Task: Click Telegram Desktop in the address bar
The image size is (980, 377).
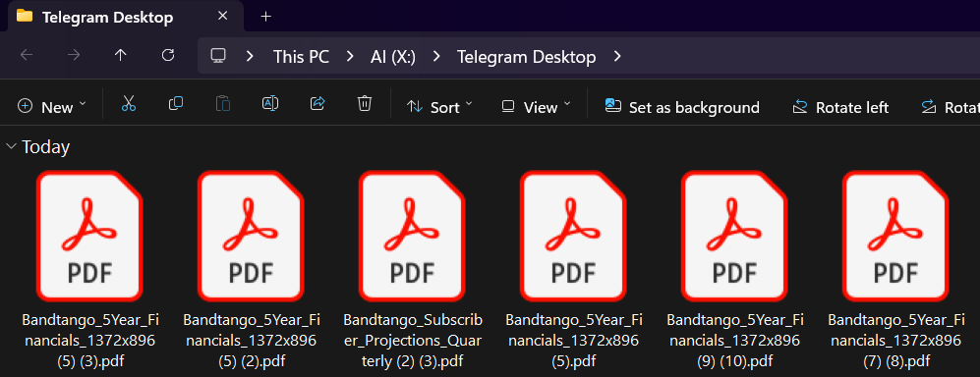Action: pyautogui.click(x=526, y=57)
